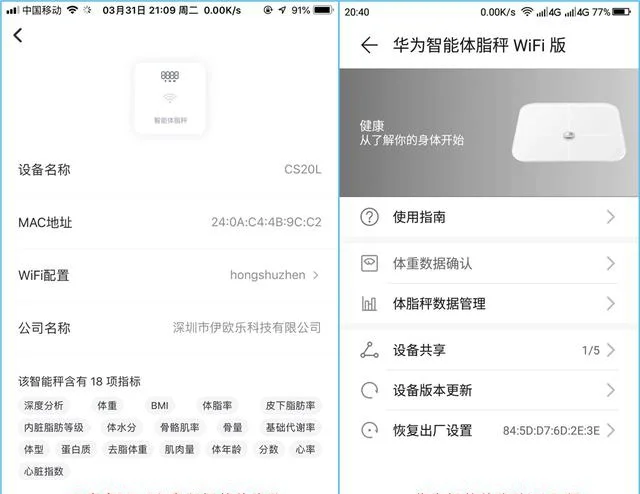
Task: Tap the company name 深圳市伊欧乐科技有限公司
Action: (x=247, y=327)
